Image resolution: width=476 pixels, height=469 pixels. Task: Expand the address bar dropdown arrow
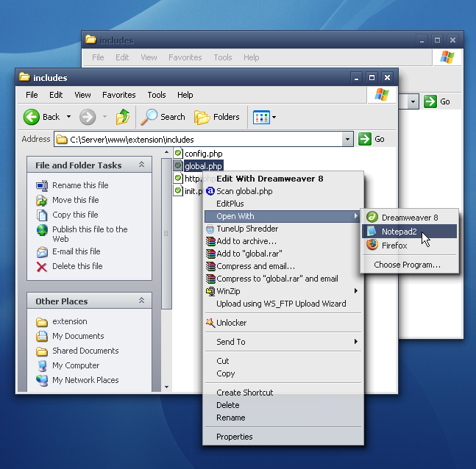[x=347, y=139]
